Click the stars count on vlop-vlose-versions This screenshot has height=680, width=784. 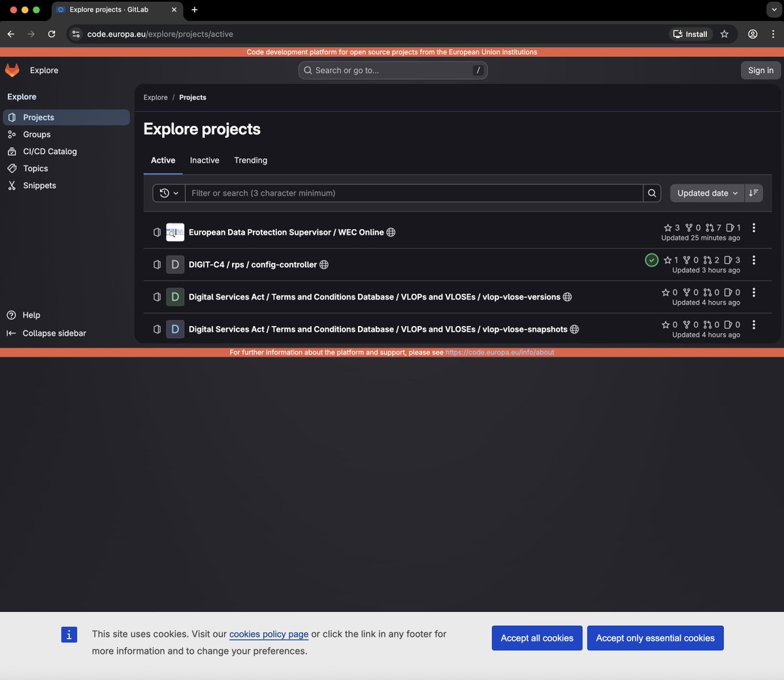tap(670, 293)
